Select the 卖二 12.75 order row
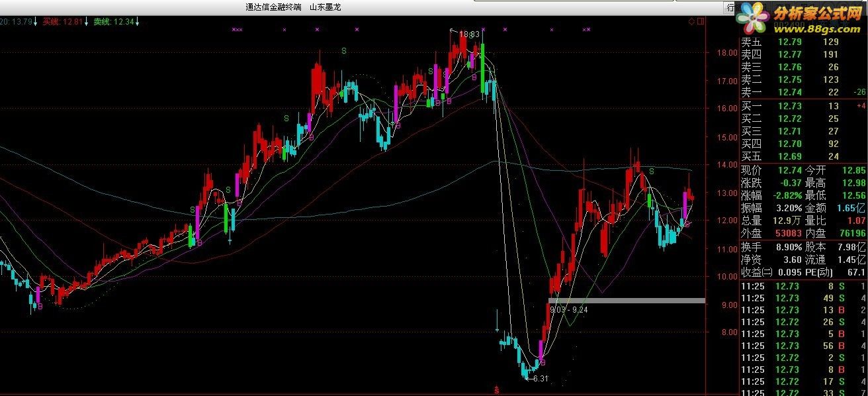This screenshot has width=868, height=396. [803, 79]
